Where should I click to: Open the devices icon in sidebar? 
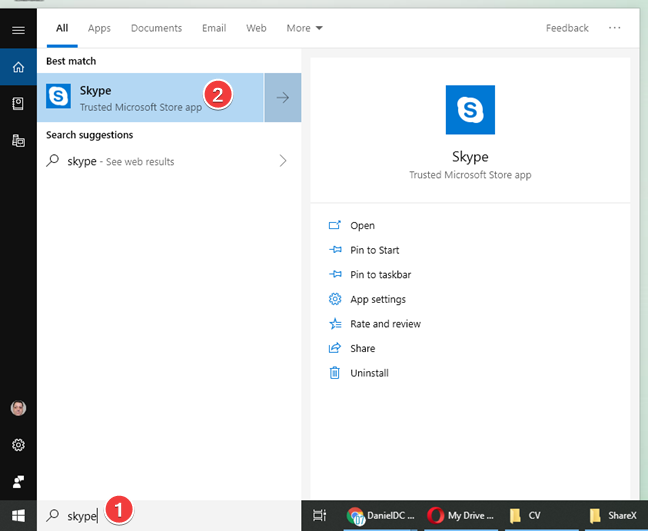pos(18,140)
